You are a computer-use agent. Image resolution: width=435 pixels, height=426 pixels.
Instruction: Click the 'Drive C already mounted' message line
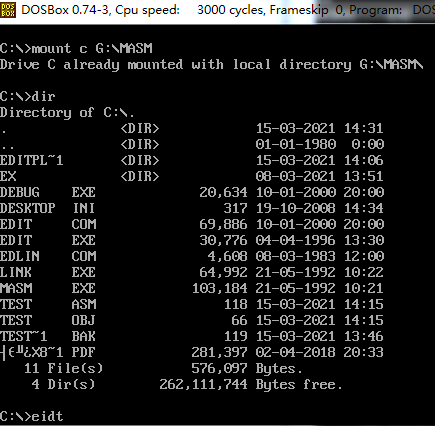212,64
